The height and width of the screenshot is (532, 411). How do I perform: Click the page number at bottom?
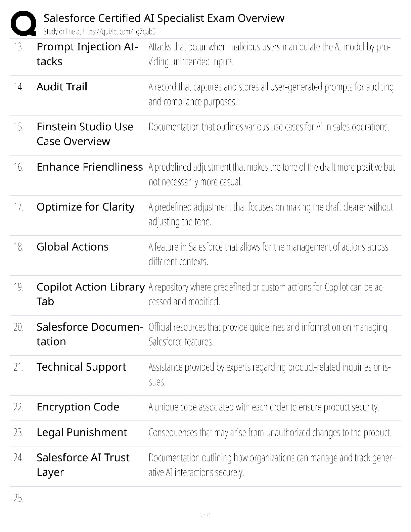(205, 515)
